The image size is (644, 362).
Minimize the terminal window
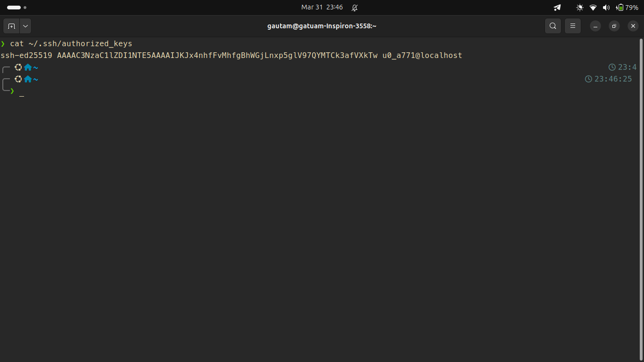[595, 26]
